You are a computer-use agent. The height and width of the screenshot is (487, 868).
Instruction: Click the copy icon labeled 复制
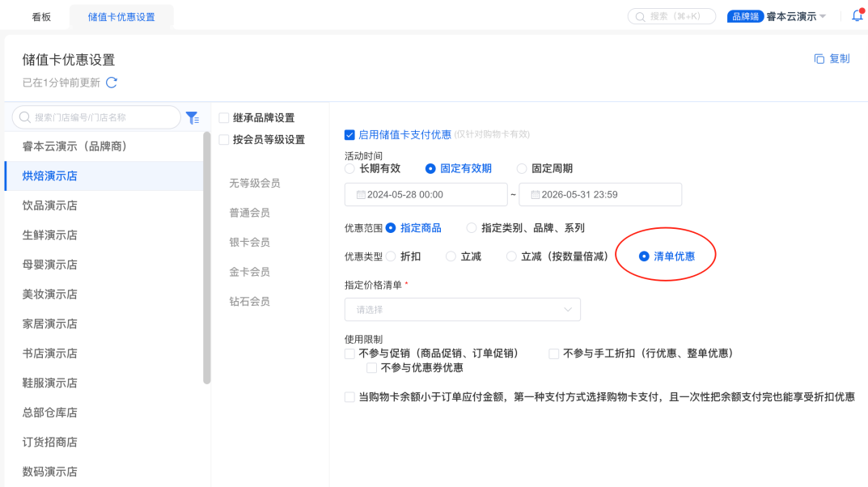(x=819, y=59)
